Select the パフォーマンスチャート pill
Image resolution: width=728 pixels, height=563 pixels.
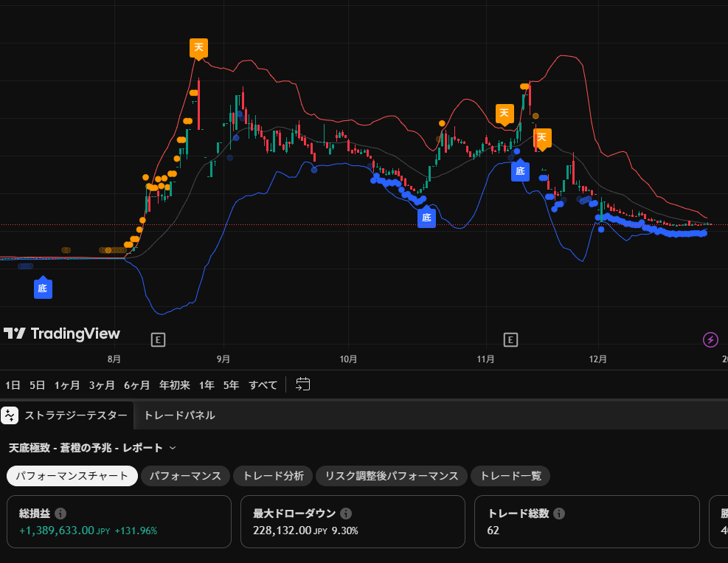(72, 476)
